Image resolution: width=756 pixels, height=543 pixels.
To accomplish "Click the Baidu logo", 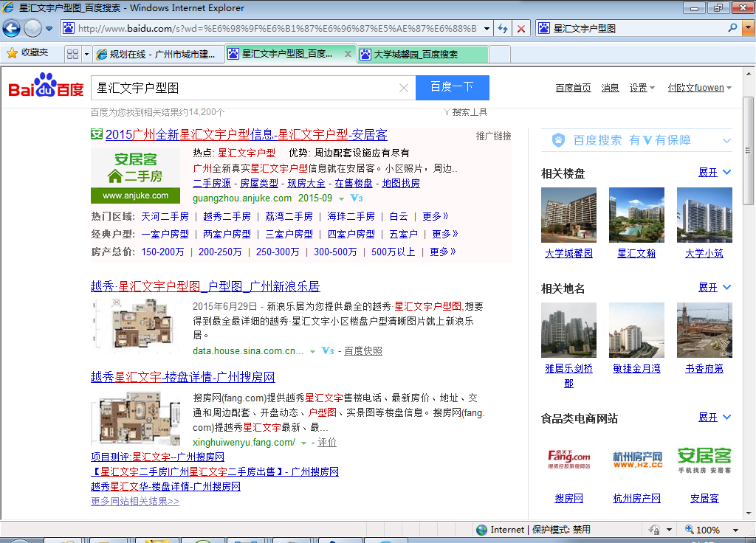I will pyautogui.click(x=46, y=87).
